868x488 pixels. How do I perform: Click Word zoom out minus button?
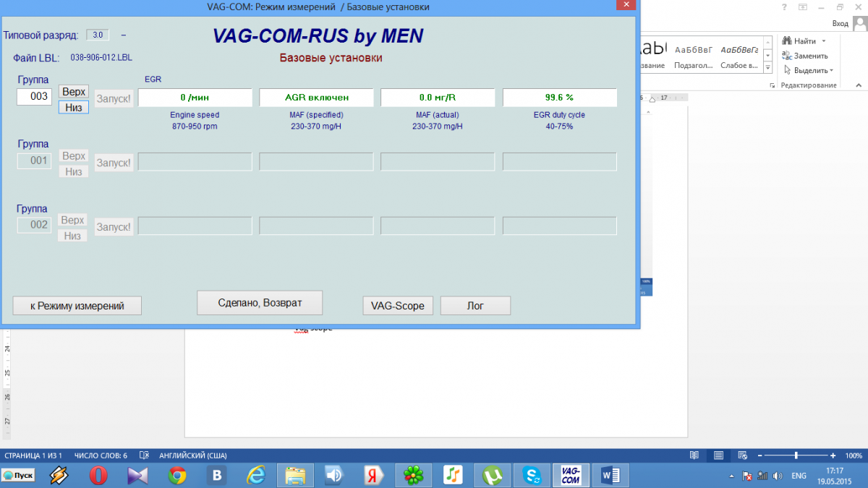click(x=758, y=455)
